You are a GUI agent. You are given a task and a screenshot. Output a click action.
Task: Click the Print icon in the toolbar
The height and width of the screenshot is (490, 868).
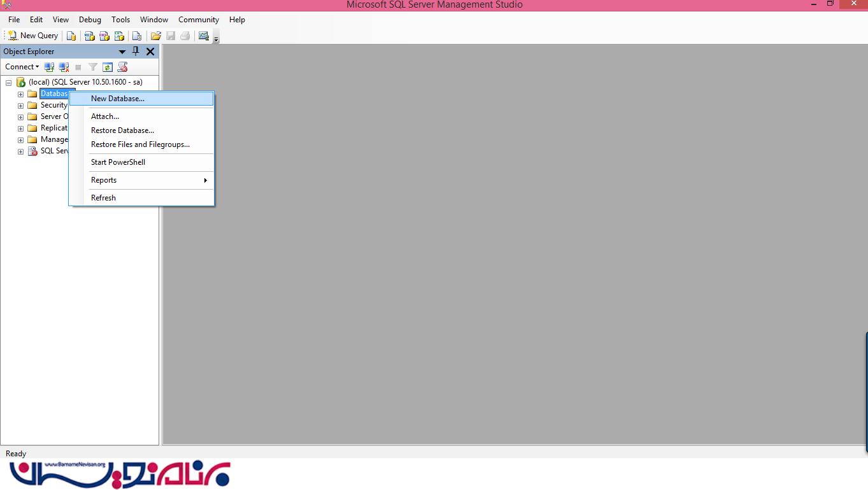click(185, 36)
